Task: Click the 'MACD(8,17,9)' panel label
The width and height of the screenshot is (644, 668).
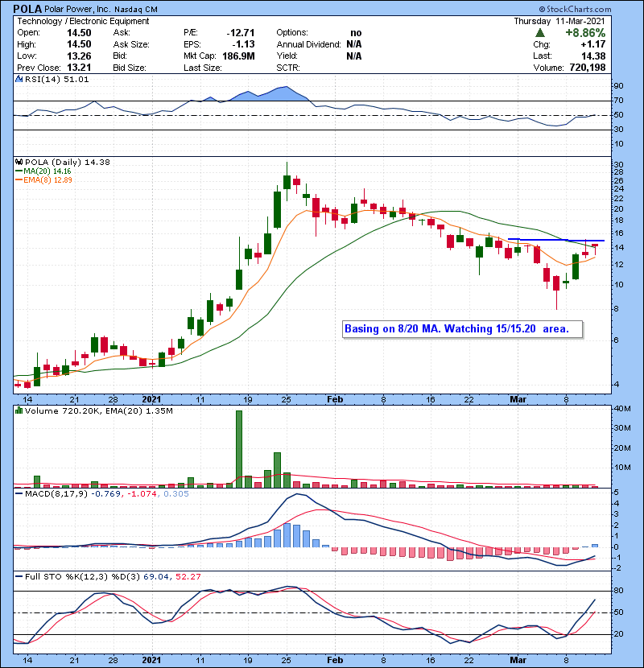Action: tap(56, 494)
